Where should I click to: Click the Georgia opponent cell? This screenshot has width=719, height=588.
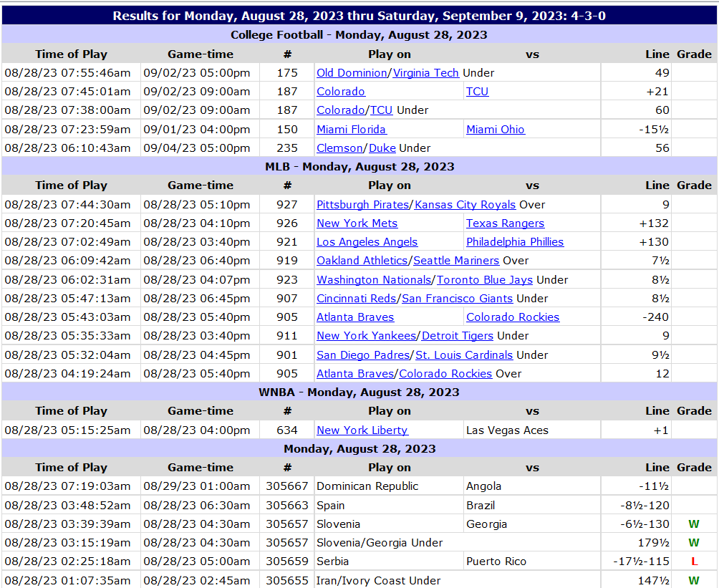531,525
